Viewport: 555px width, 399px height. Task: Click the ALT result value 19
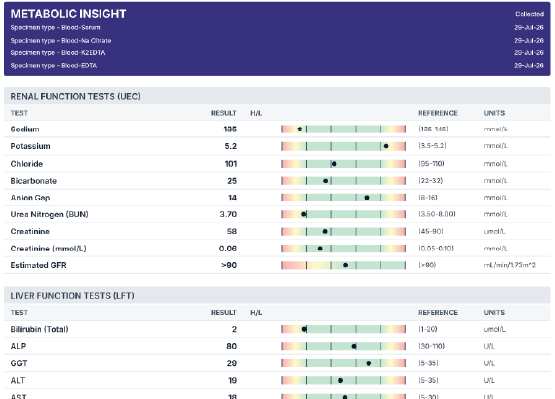233,381
